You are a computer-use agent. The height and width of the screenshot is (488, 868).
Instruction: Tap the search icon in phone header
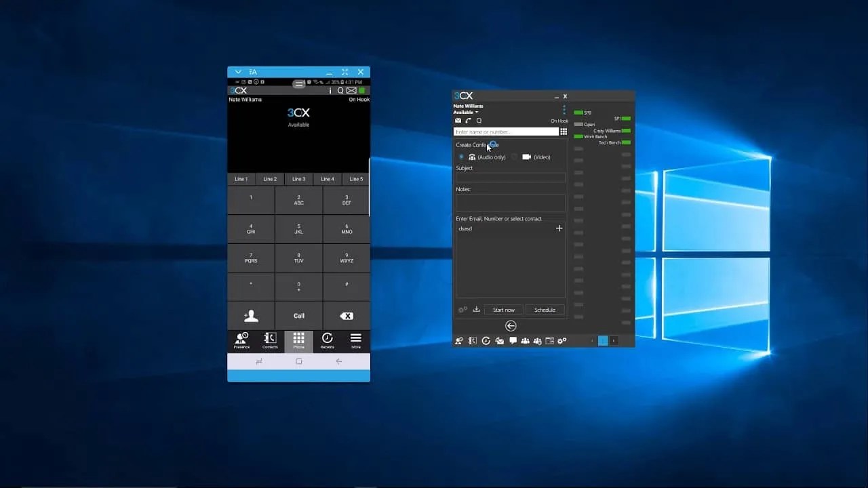point(340,90)
